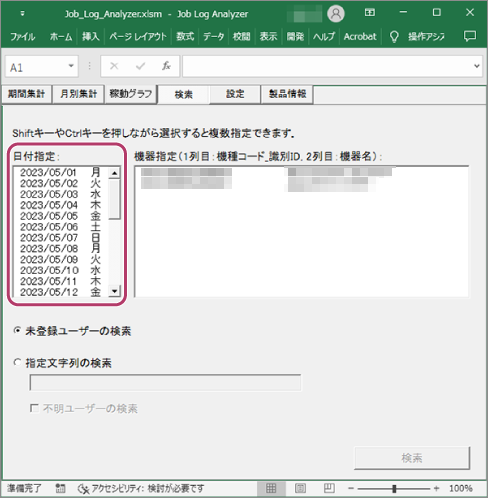Switch to the 製品情報 tab
488x498 pixels.
point(287,94)
